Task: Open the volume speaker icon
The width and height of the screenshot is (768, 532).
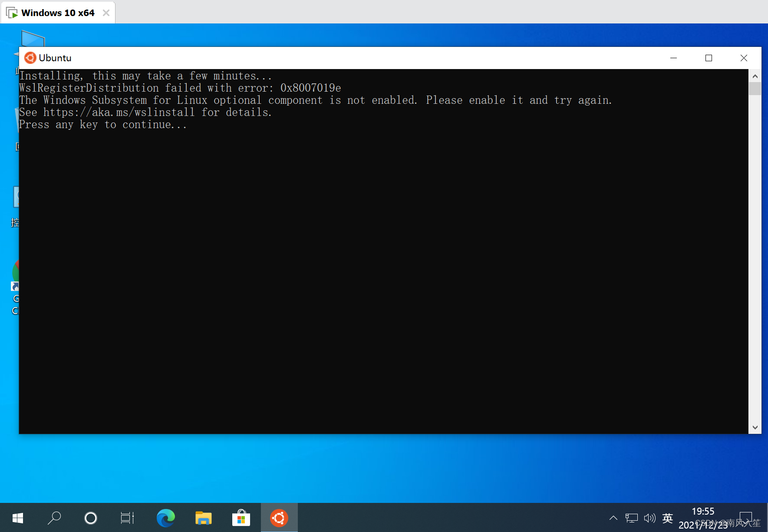Action: (x=649, y=518)
